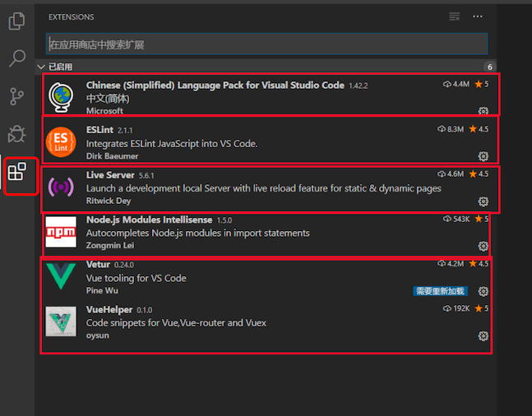Open the Extensions panel more actions menu
This screenshot has width=532, height=416.
pos(478,16)
